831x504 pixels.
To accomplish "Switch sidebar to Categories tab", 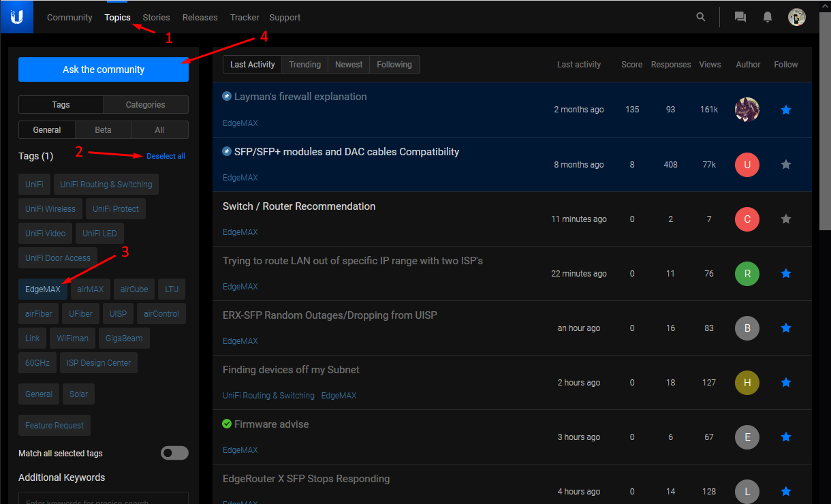I will coord(146,105).
